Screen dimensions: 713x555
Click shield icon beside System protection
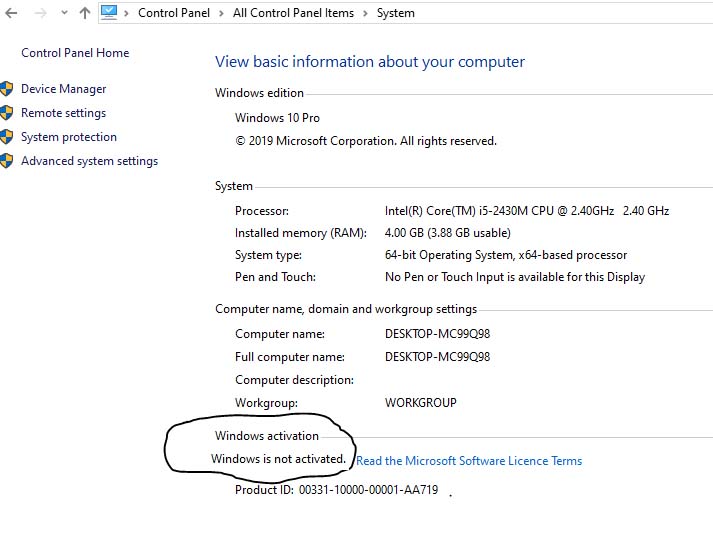click(6, 137)
